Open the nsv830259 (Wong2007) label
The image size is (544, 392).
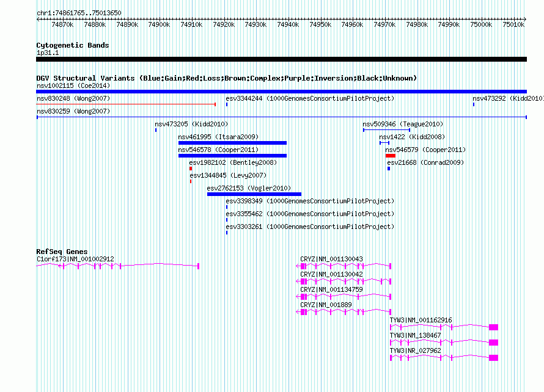coord(73,111)
